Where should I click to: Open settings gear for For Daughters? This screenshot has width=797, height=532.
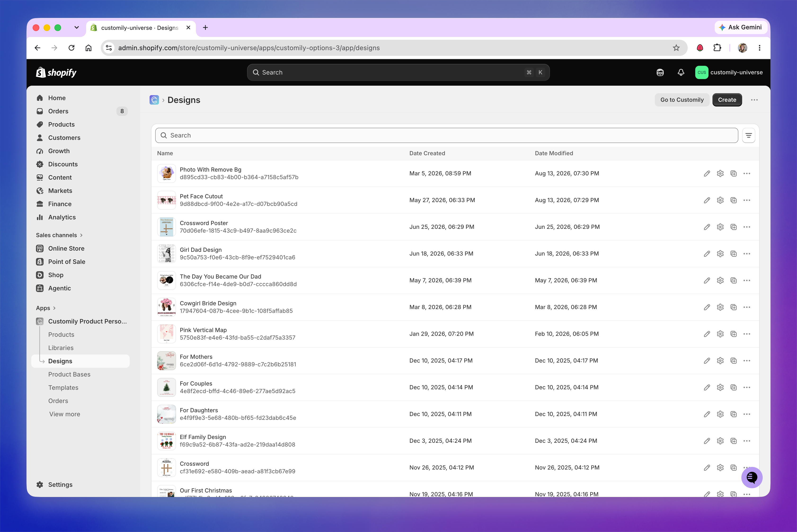(x=720, y=414)
